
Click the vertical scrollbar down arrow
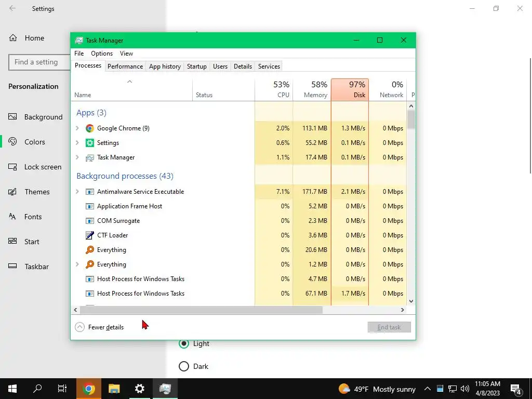pos(411,301)
